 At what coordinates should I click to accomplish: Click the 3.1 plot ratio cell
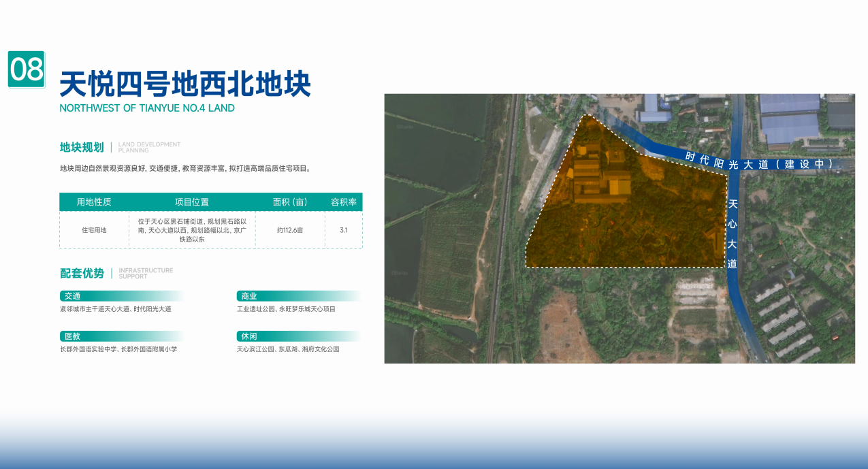344,230
